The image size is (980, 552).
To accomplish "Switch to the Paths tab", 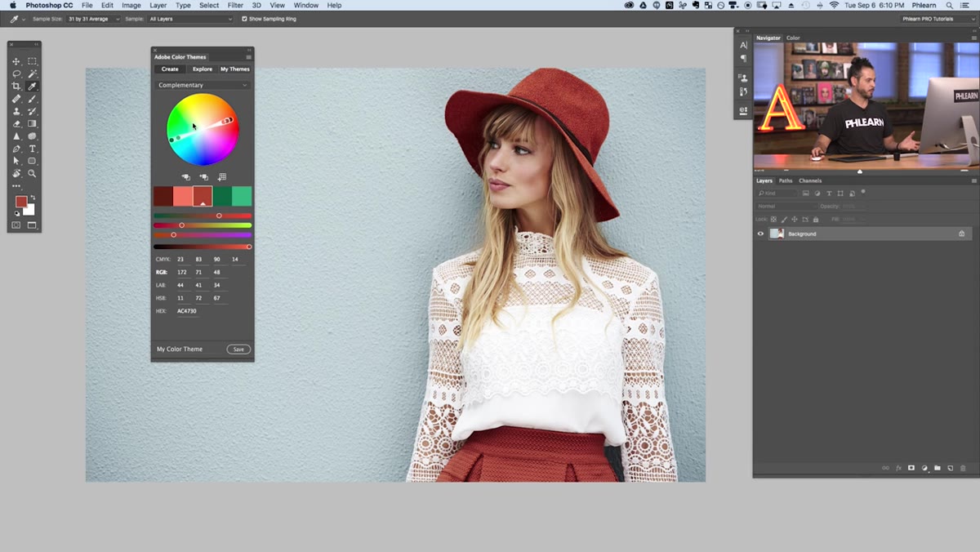I will [785, 180].
